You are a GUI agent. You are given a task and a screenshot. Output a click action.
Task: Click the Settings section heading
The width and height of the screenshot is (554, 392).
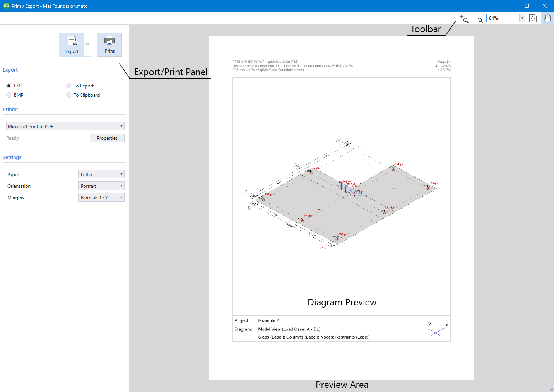[12, 157]
